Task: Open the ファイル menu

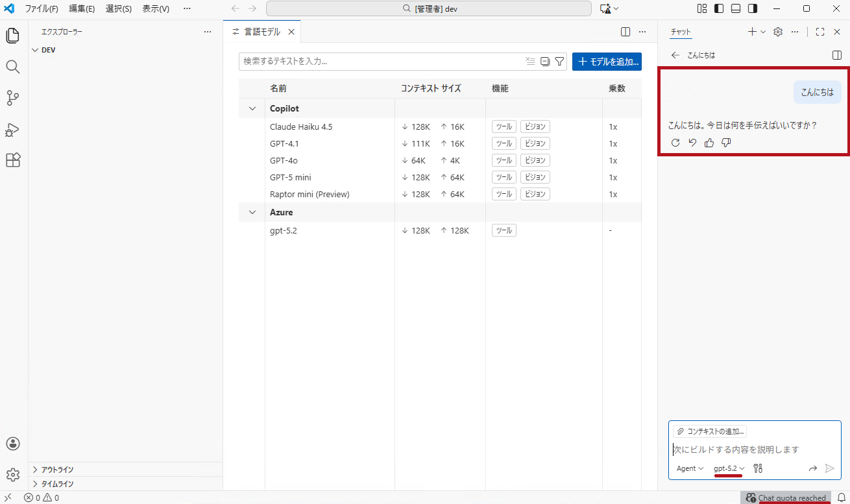Action: [42, 9]
